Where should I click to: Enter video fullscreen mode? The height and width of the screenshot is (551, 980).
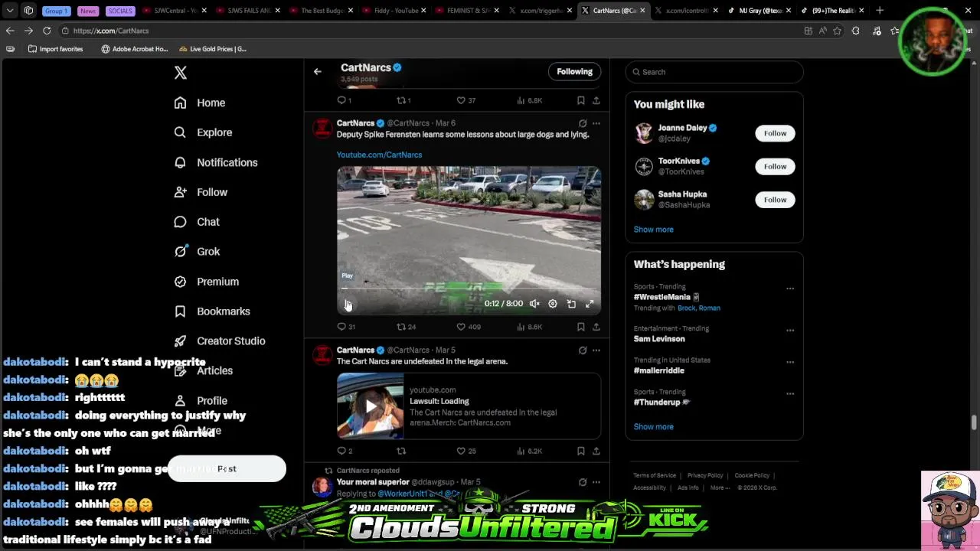click(x=590, y=304)
